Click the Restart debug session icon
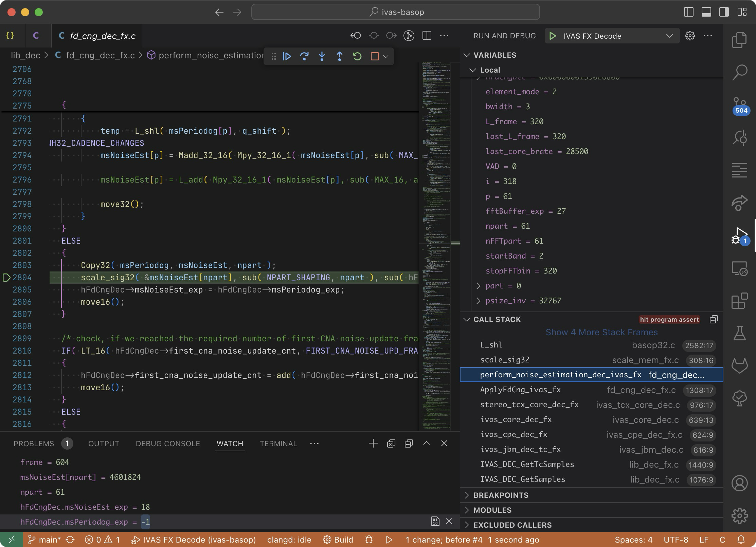Screen dimensions: 756x547 click(x=357, y=56)
